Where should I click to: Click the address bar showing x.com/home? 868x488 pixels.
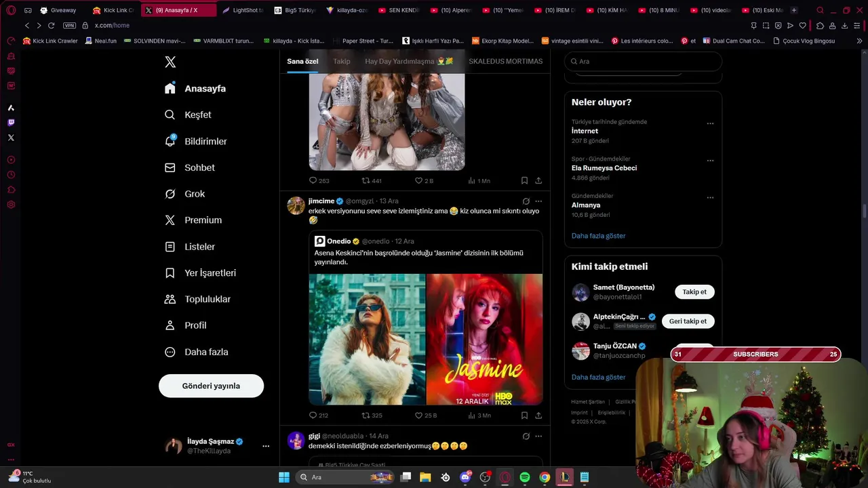[112, 25]
